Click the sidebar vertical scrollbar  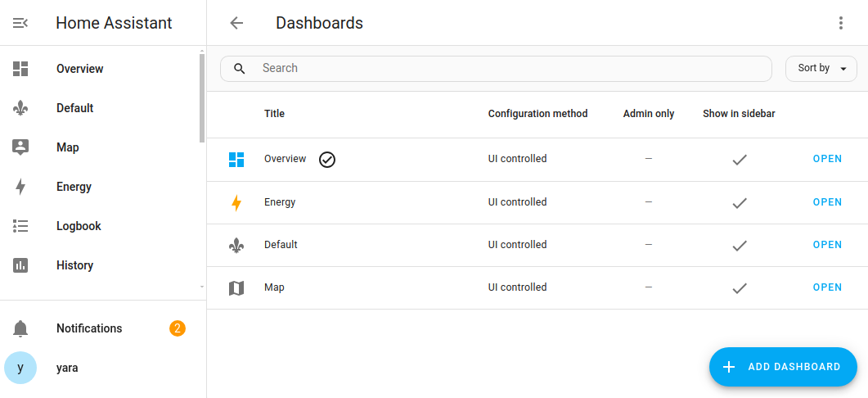(x=202, y=97)
